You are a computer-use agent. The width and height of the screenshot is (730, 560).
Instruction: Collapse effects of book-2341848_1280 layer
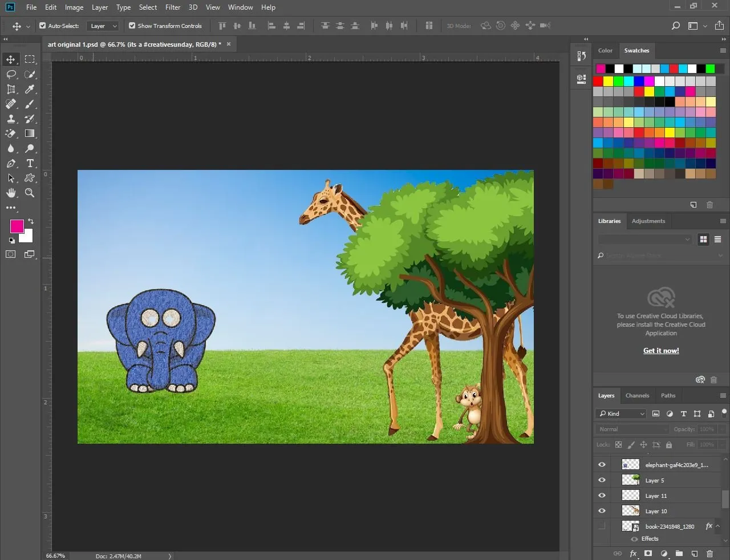point(717,526)
